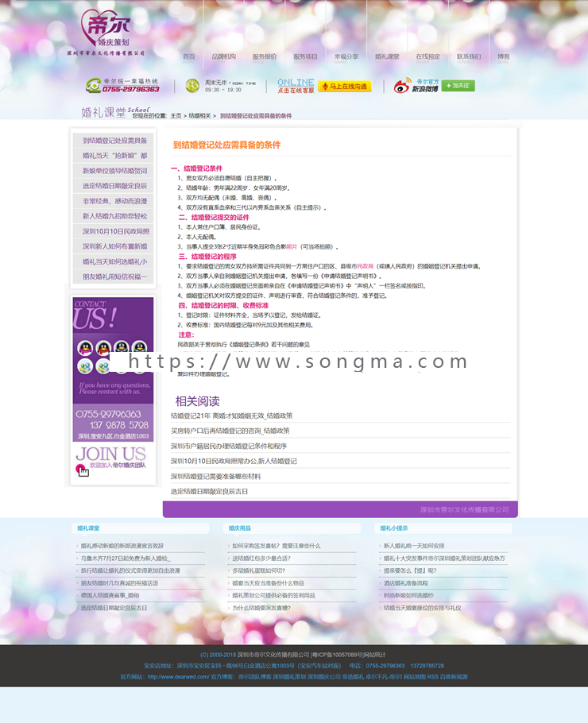Click the Sina Weibo eye logo
This screenshot has height=723, width=588.
(x=402, y=85)
